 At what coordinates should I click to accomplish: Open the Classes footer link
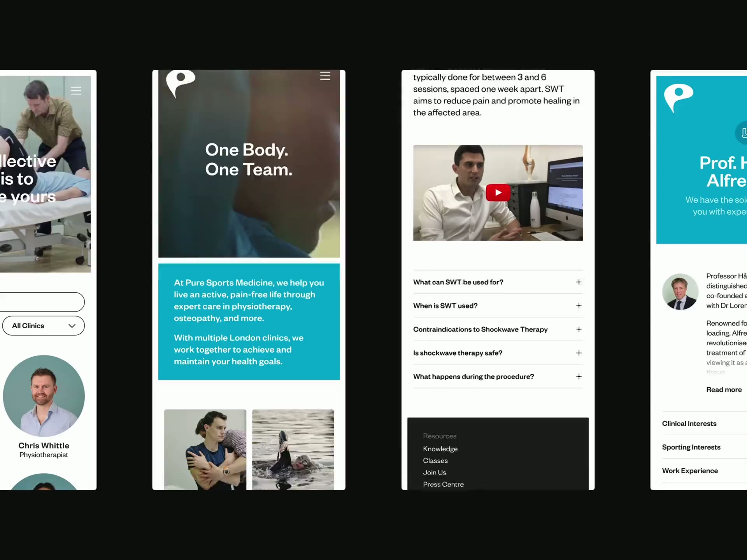coord(435,460)
